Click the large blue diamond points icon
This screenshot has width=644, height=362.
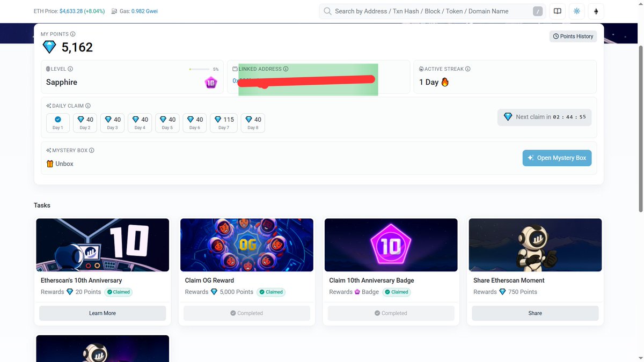[x=49, y=47]
